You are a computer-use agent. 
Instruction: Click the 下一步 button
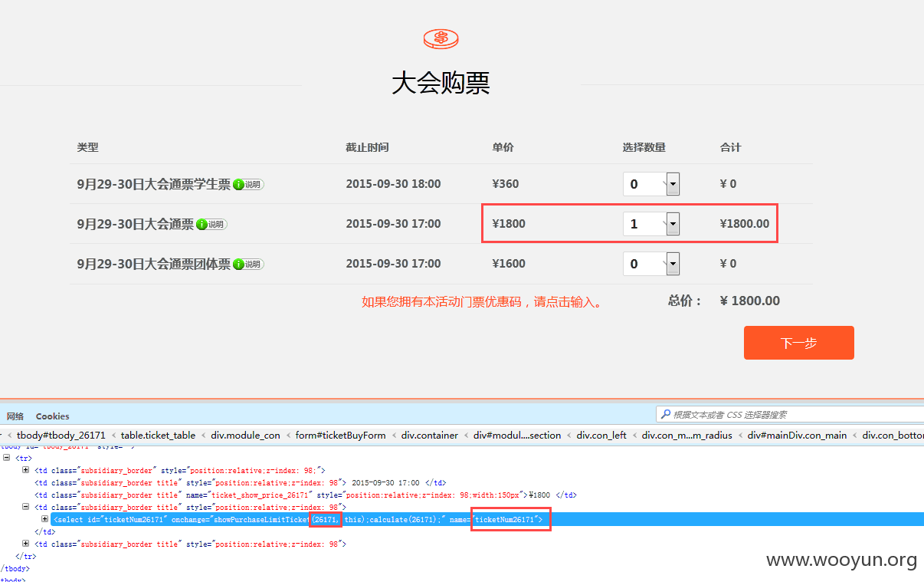[798, 343]
